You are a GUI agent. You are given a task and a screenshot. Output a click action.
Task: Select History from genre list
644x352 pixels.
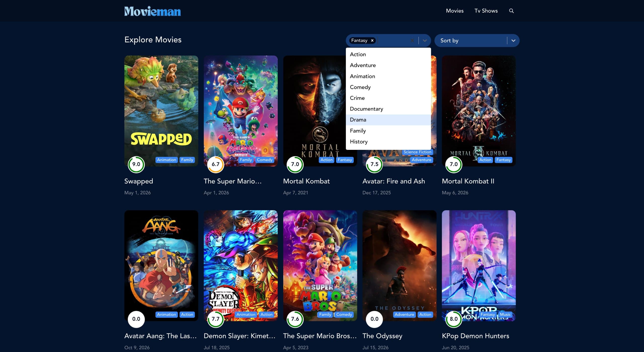coord(388,142)
